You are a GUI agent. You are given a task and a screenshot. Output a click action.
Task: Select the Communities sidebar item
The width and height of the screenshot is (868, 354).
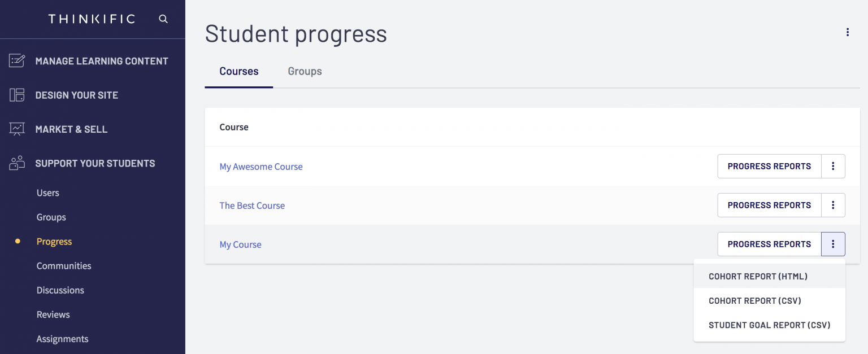click(64, 265)
